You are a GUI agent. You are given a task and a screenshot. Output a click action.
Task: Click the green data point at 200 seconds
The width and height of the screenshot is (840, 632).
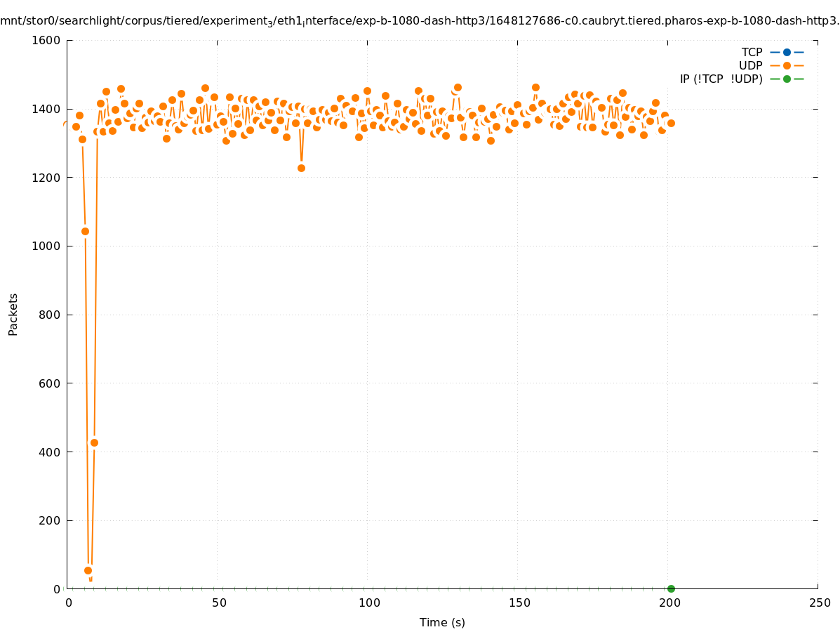[671, 588]
